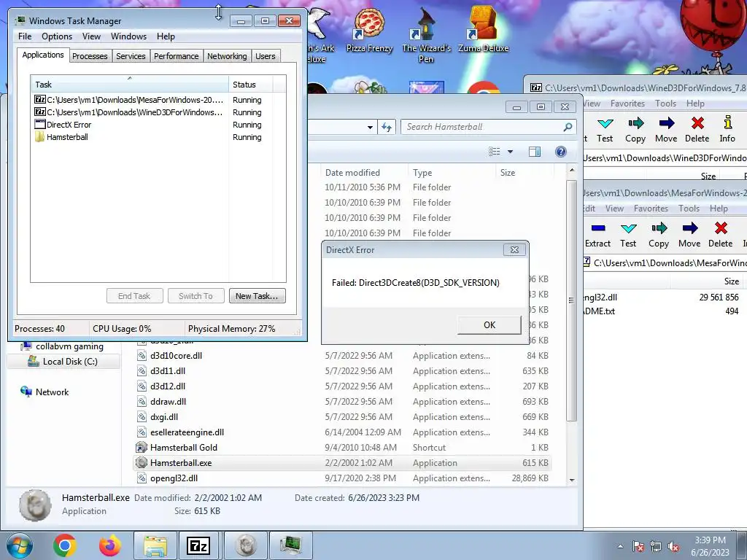This screenshot has height=560, width=747.
Task: Open Task Manager's File menu
Action: (25, 36)
